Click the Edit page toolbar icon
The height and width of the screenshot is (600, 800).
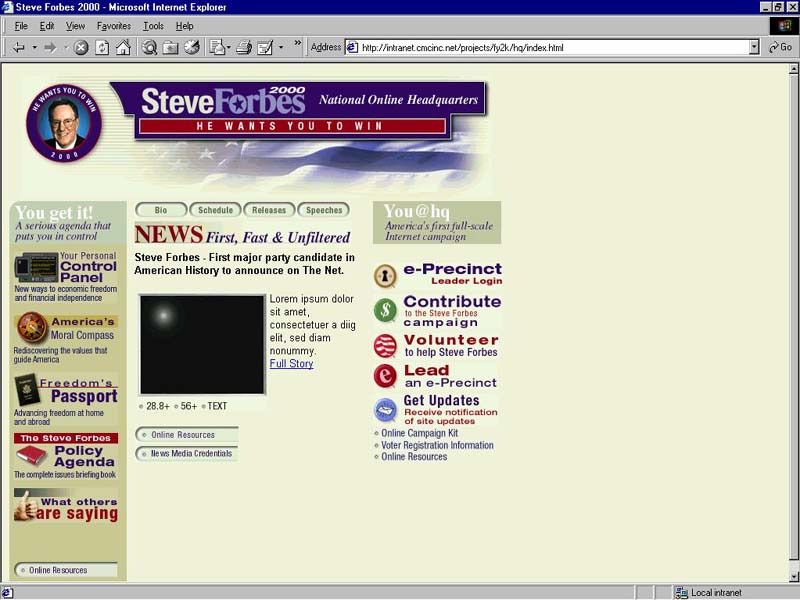(265, 47)
